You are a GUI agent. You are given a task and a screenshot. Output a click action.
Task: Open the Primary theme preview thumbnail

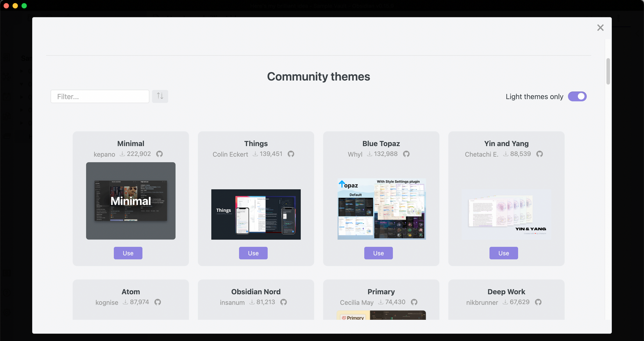tap(381, 315)
